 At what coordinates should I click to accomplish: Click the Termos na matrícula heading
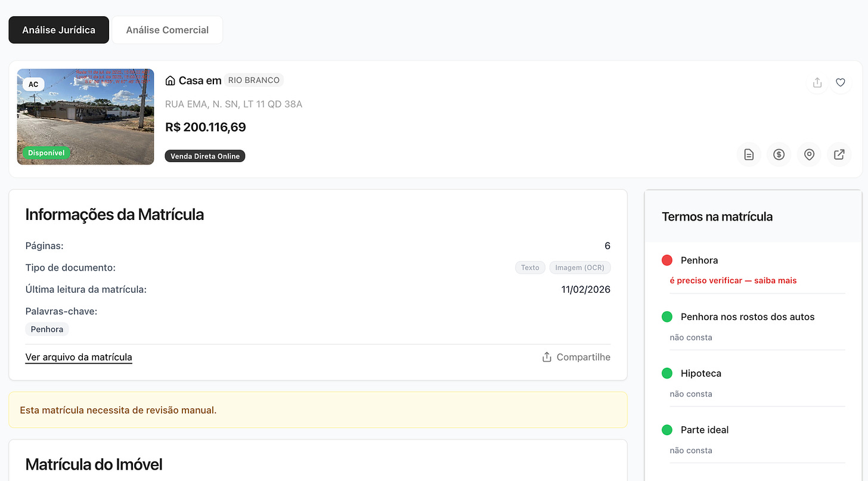coord(717,217)
